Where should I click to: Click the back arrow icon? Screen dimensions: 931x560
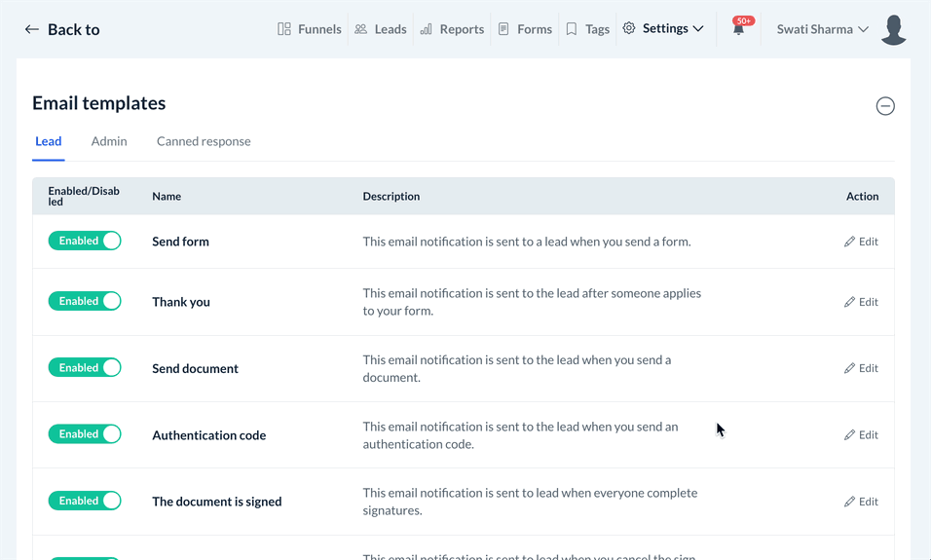point(32,29)
